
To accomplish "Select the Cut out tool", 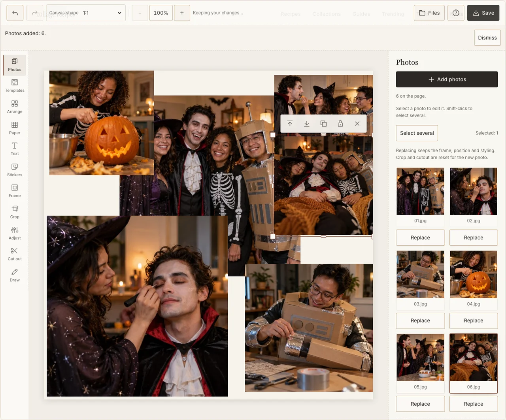I will tap(15, 254).
